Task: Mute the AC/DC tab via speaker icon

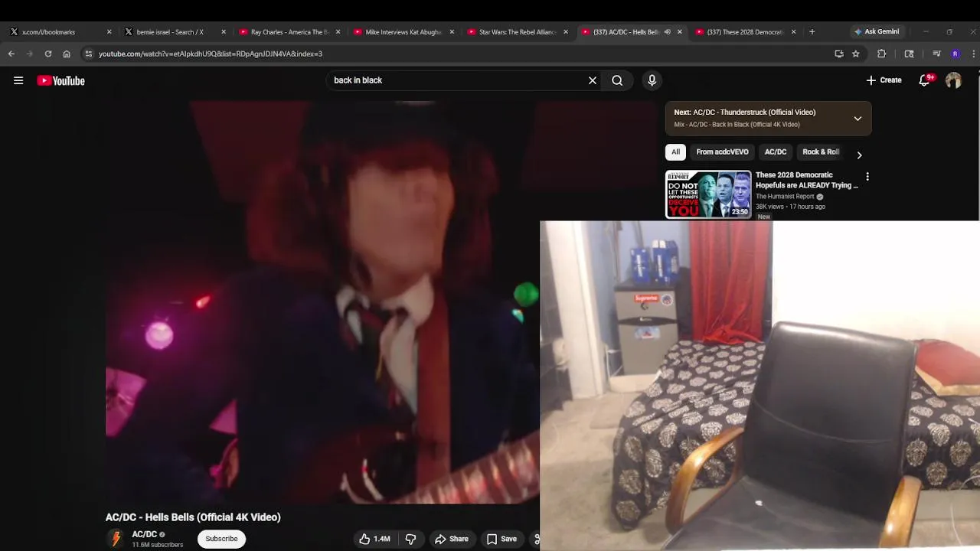Action: point(667,32)
